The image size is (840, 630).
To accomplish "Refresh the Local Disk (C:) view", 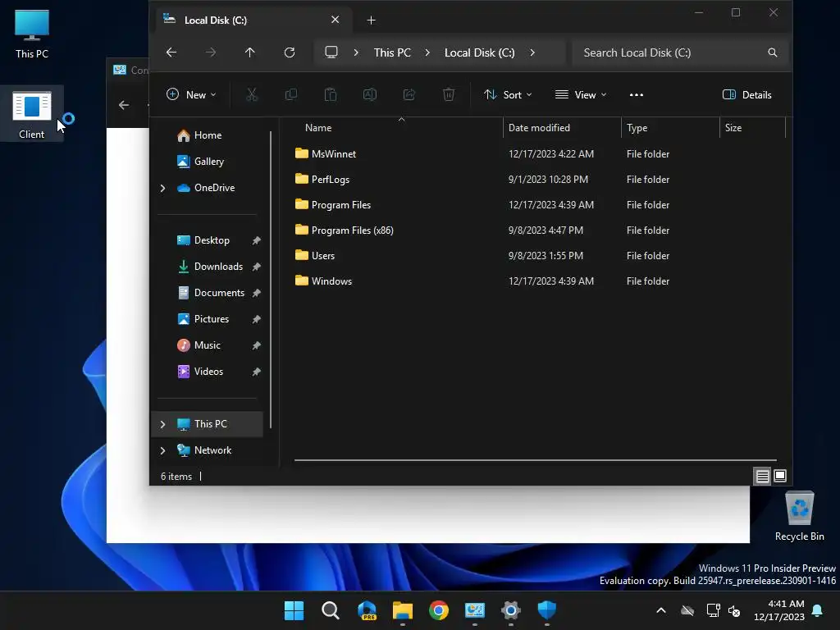I will click(x=290, y=52).
